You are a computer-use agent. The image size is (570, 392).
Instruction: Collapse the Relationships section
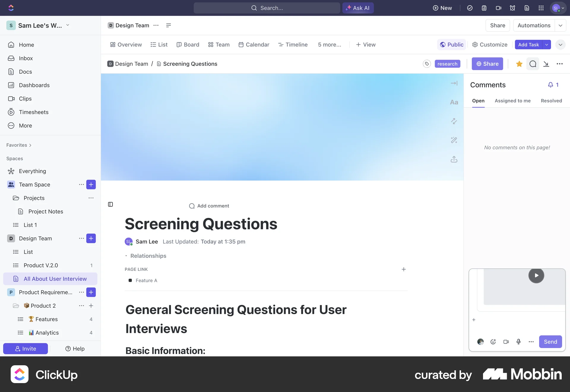pyautogui.click(x=127, y=256)
